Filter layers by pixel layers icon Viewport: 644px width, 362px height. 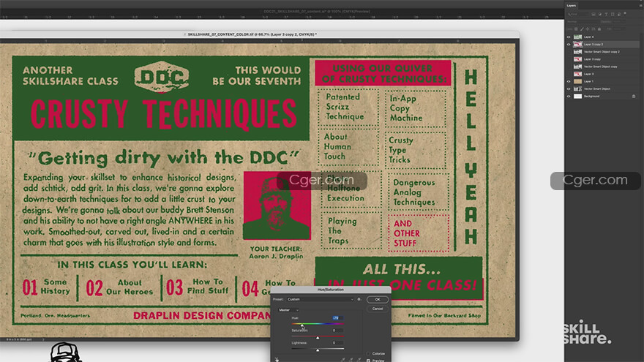pos(594,14)
